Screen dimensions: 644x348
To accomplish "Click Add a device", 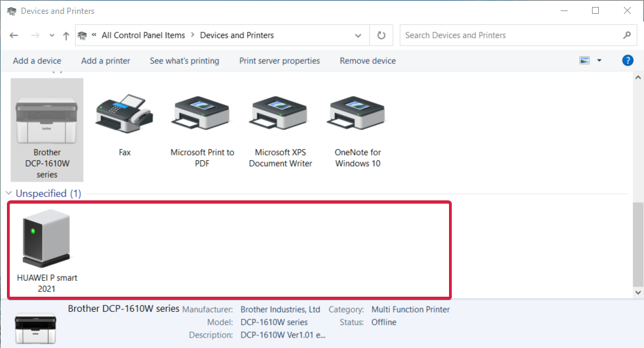I will pyautogui.click(x=37, y=61).
